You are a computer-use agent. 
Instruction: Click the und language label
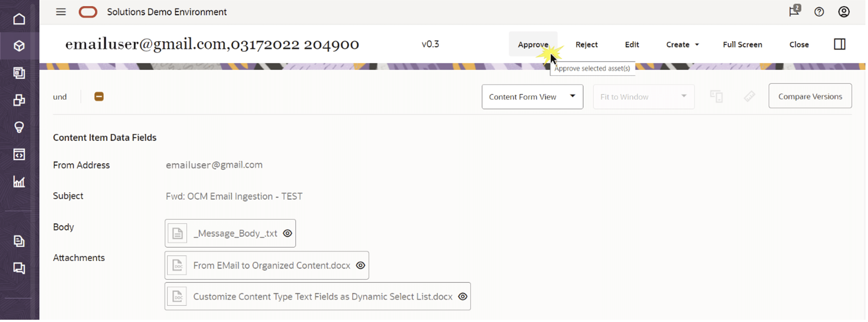coord(60,97)
